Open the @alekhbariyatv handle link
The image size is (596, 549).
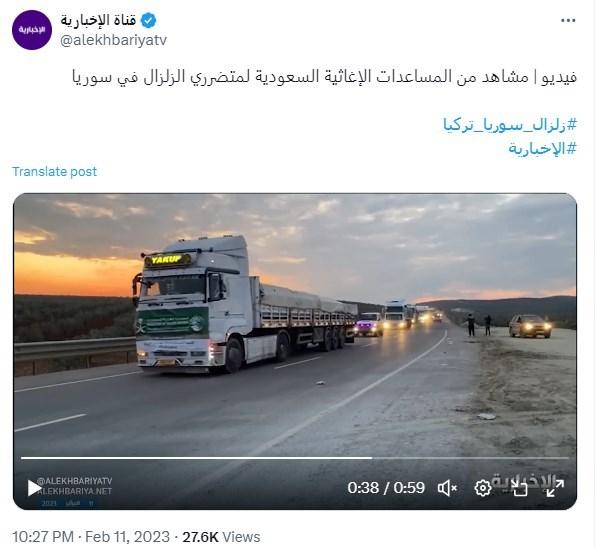click(x=113, y=40)
